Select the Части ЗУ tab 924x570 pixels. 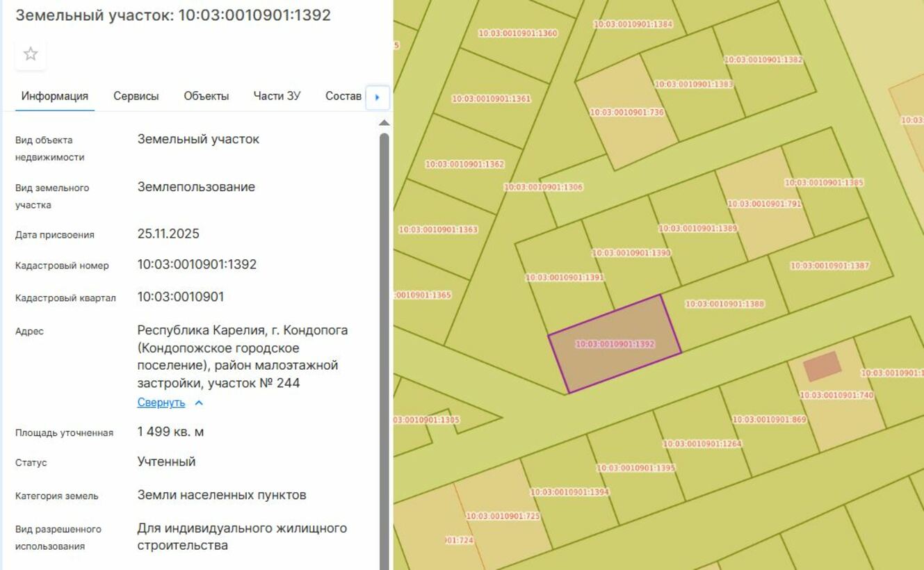pyautogui.click(x=277, y=96)
